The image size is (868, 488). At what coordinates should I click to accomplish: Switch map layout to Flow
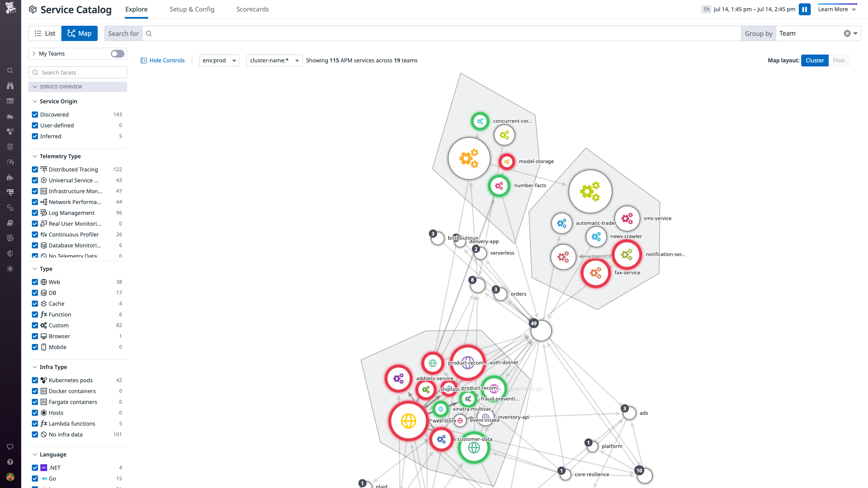point(839,60)
